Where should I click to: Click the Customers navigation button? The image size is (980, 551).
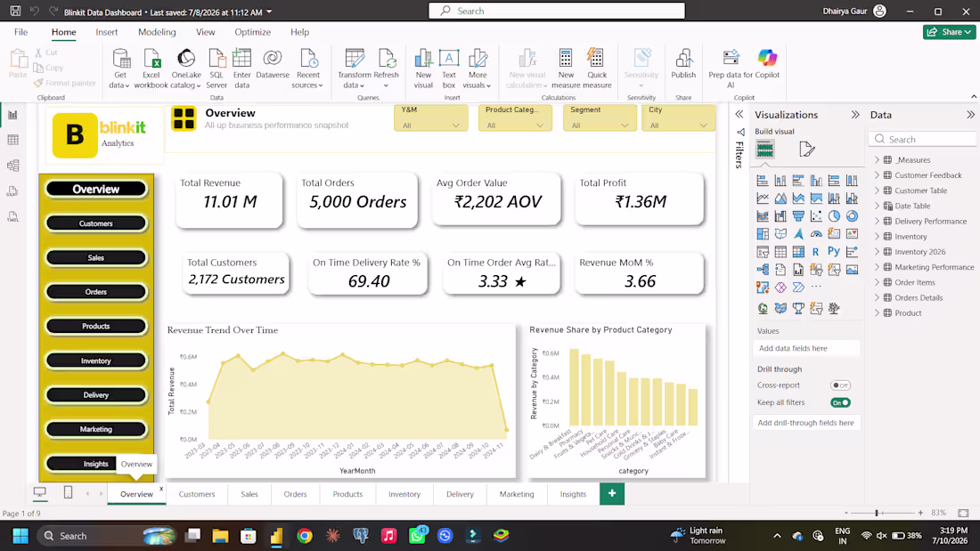pyautogui.click(x=96, y=223)
